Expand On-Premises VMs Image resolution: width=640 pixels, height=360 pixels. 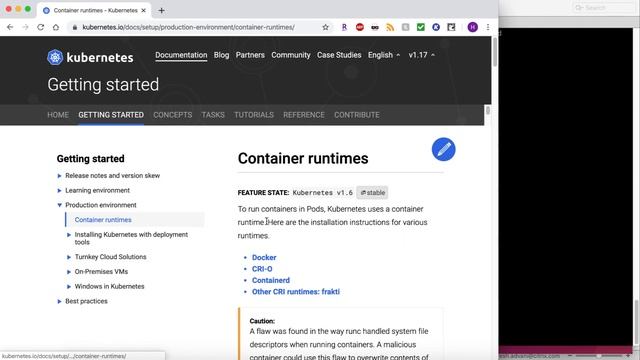(x=69, y=272)
